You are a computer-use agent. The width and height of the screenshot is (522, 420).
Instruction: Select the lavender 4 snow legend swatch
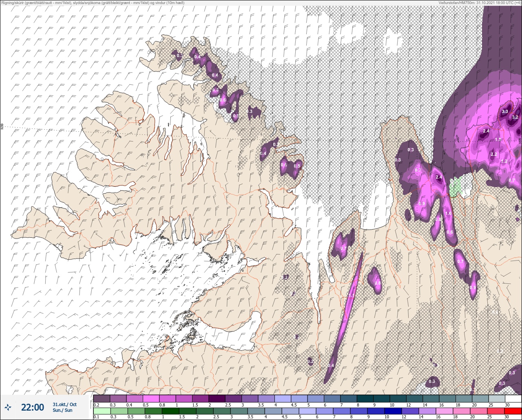(283, 398)
